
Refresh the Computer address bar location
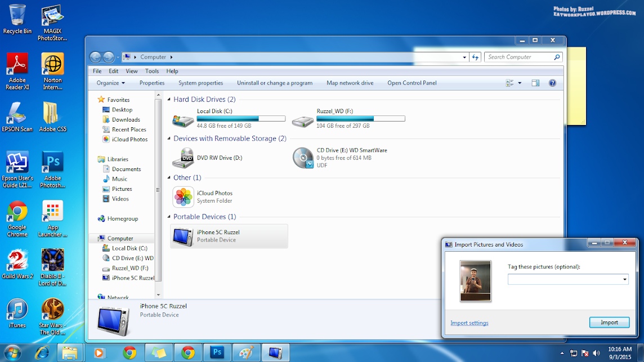475,57
